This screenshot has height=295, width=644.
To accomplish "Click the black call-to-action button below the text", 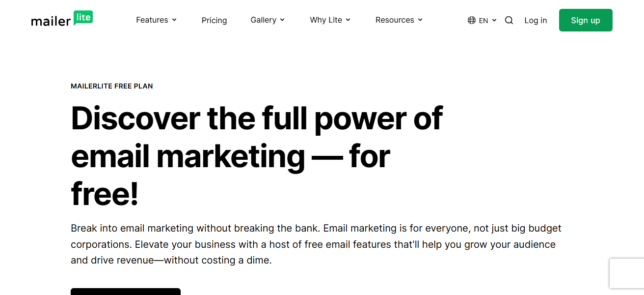I will tap(125, 293).
